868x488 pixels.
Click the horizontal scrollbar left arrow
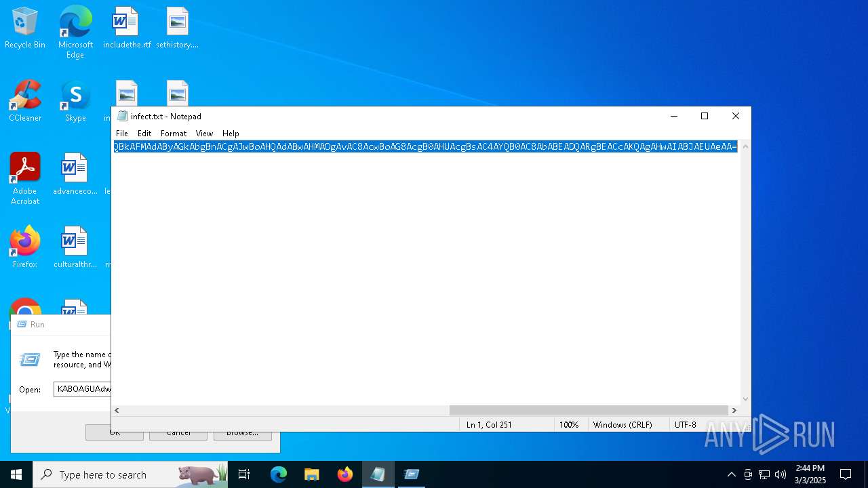click(117, 410)
